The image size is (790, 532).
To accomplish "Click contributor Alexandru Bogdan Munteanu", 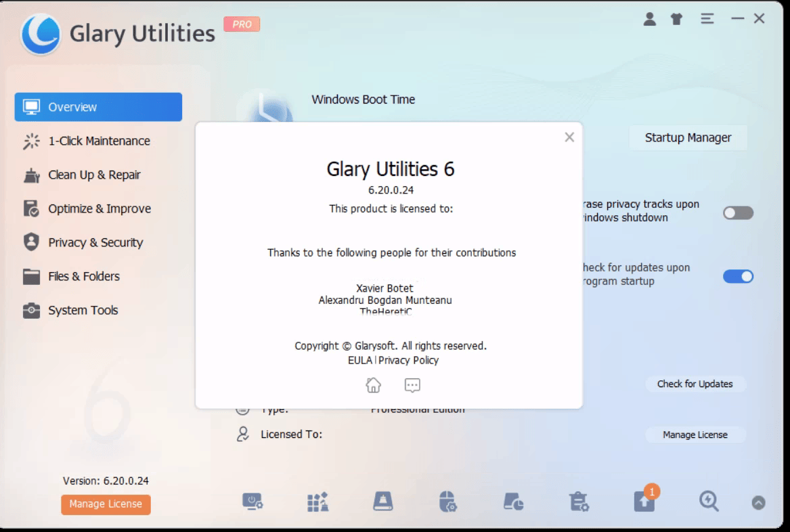I will (385, 301).
